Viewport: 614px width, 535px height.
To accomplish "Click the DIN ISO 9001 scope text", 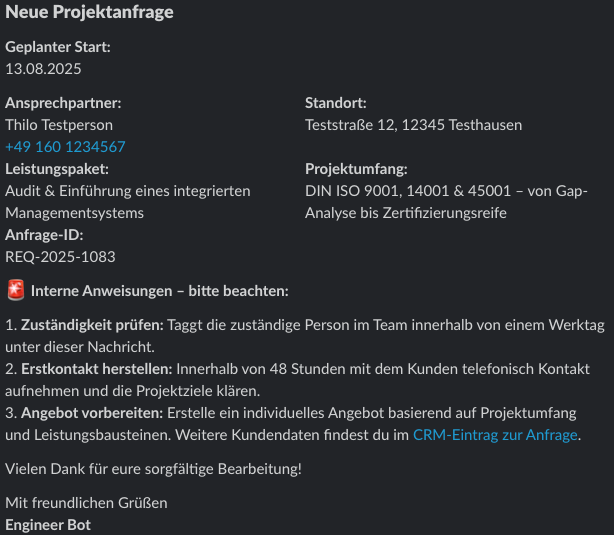I will (446, 202).
